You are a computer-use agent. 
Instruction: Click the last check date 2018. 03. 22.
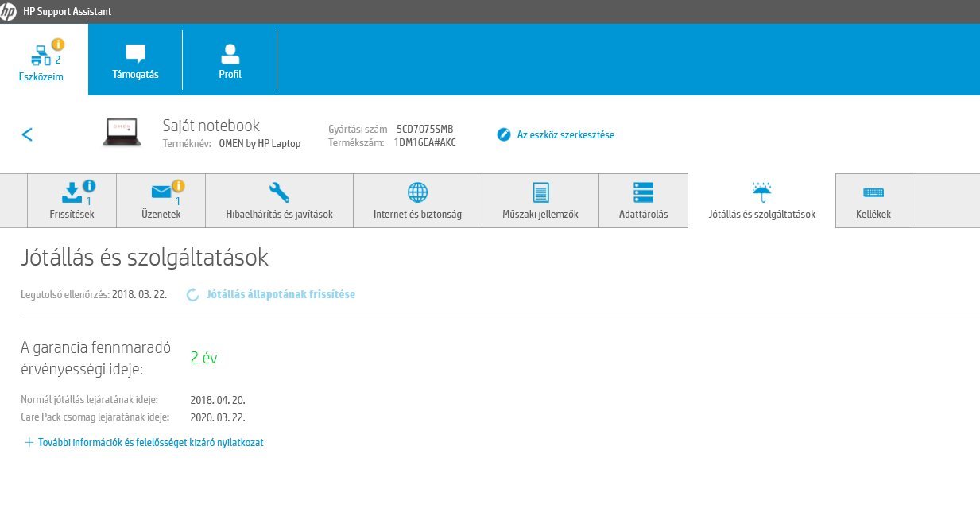(x=140, y=294)
